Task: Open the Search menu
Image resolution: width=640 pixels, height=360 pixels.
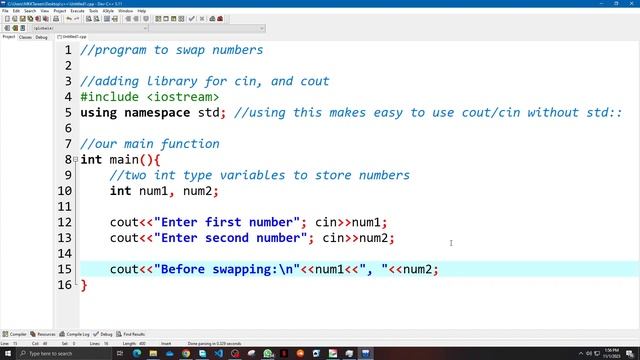Action: [30, 11]
